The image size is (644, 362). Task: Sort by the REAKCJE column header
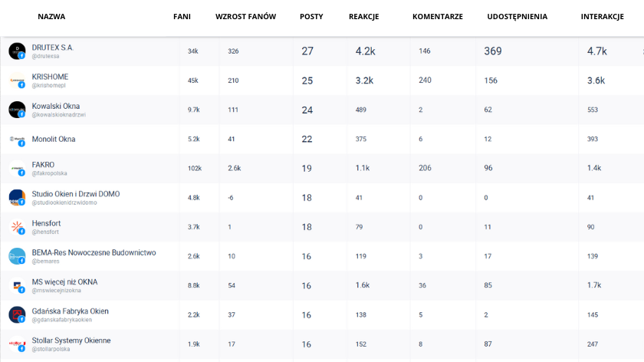[x=363, y=17]
